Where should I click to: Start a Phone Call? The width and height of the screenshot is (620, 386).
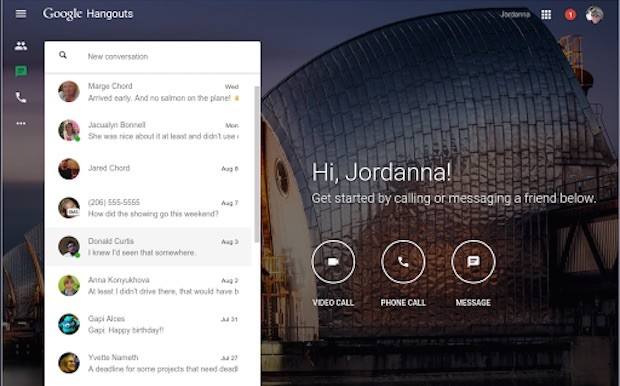(403, 262)
